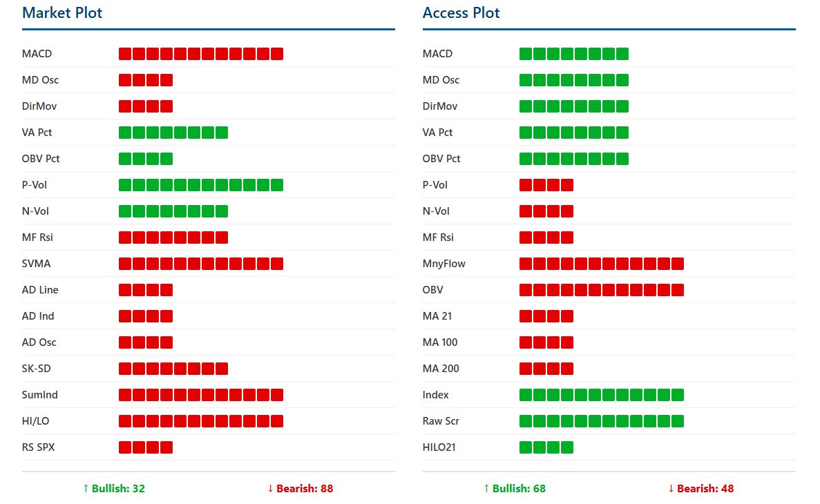Select the SumInd indicator label

click(x=40, y=395)
